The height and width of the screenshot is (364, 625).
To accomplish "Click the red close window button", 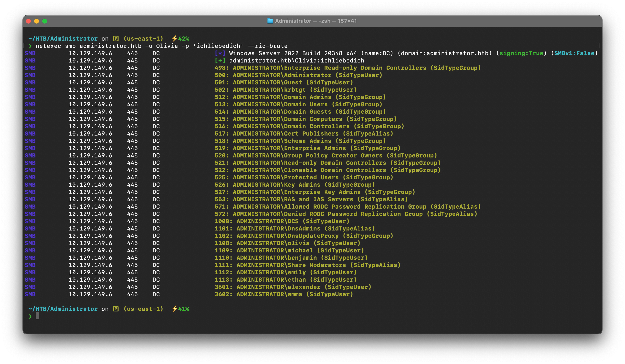I will (x=28, y=21).
